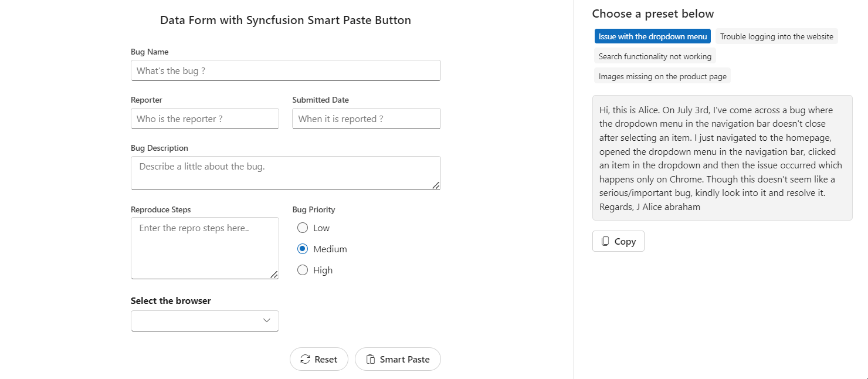868x379 pixels.
Task: Click the clipboard icon on Smart Paste
Action: [x=371, y=360]
